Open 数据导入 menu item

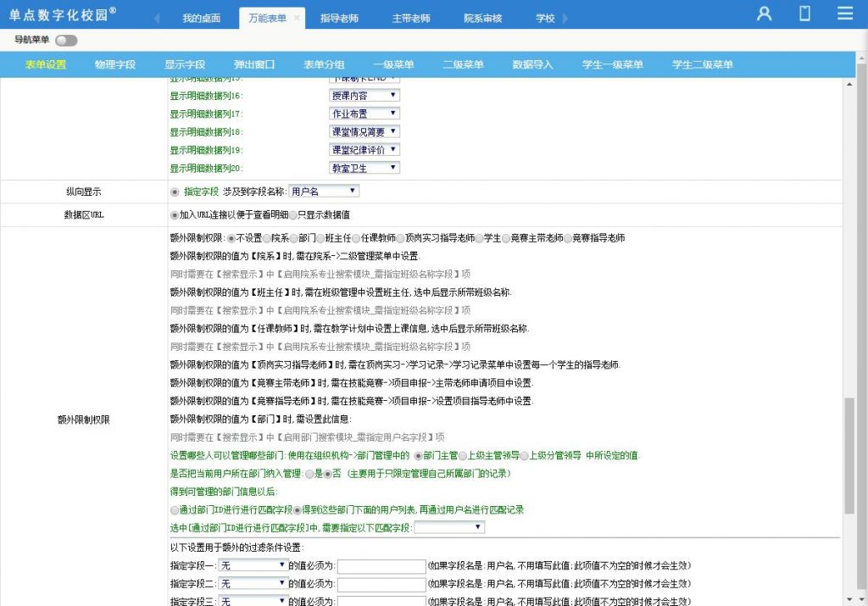532,64
